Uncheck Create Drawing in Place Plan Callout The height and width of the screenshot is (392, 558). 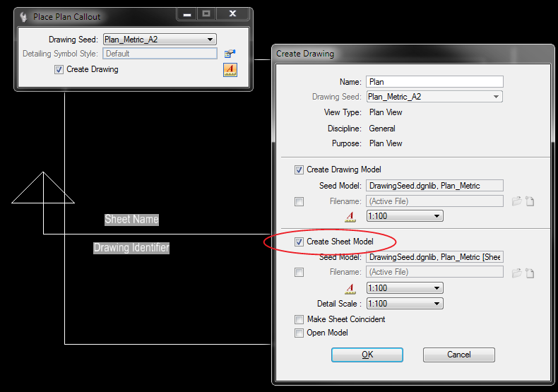click(59, 69)
